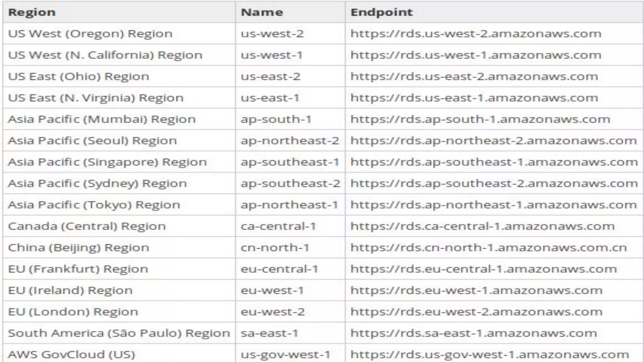Screen dimensions: 644x362
Task: Click the ca-central-1 endpoint link
Action: coord(482,226)
